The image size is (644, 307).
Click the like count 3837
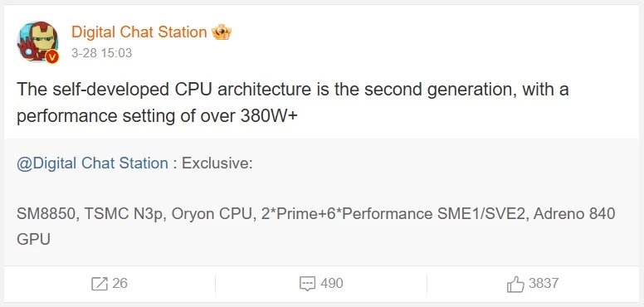point(544,283)
